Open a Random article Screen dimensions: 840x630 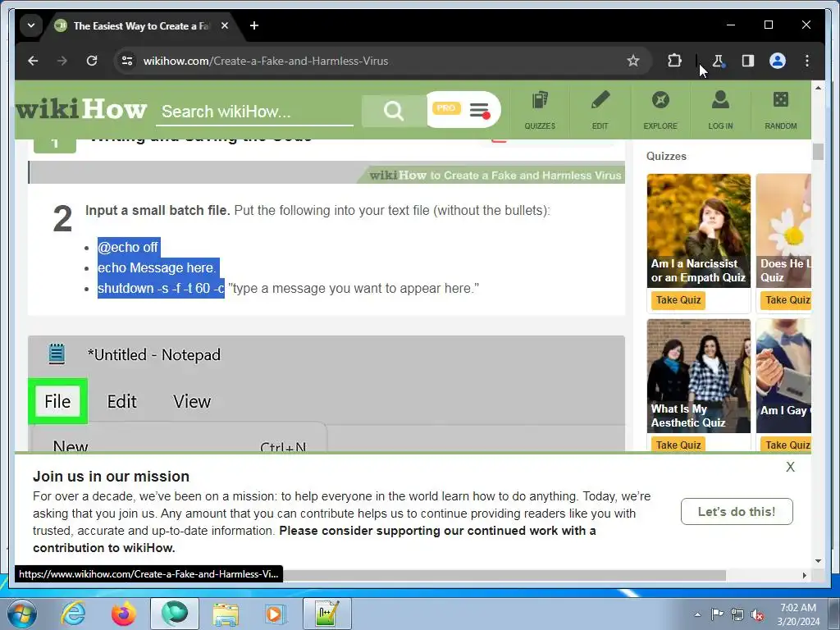(x=781, y=110)
